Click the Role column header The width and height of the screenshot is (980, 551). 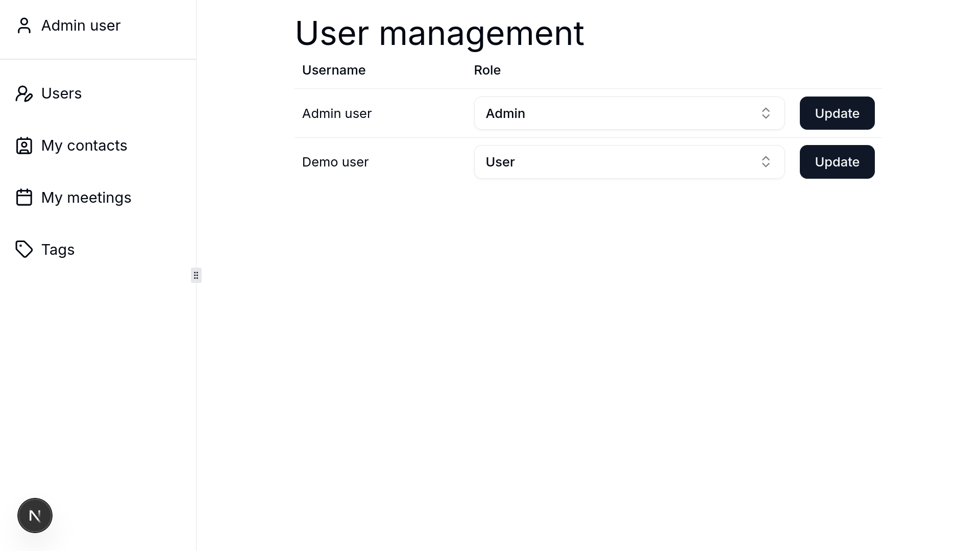(487, 70)
